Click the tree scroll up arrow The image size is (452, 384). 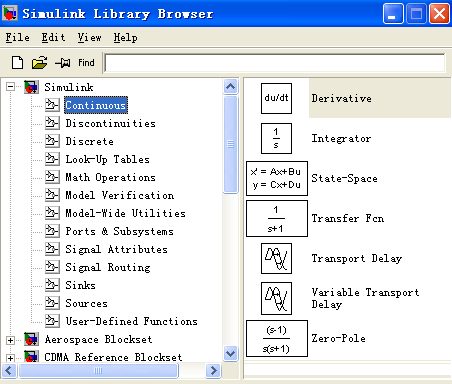(231, 87)
